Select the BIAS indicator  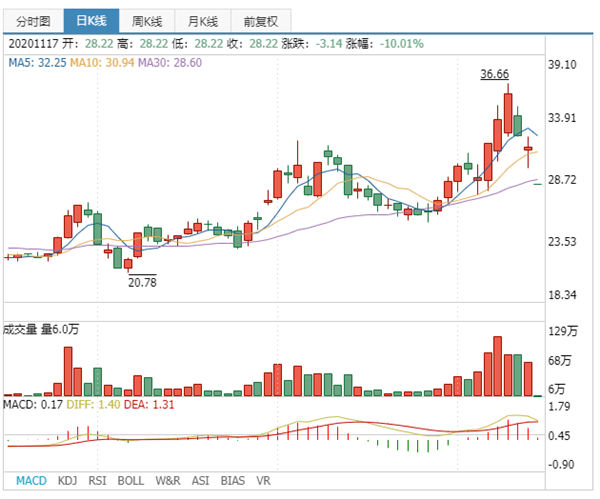233,480
